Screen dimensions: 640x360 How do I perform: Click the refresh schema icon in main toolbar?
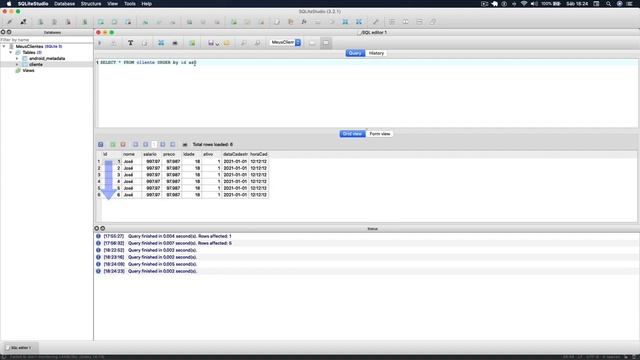84,22
